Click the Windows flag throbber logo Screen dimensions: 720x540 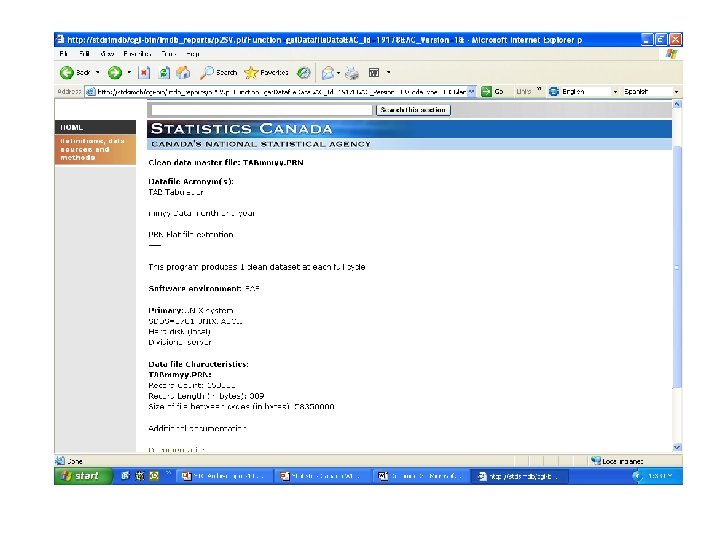[671, 54]
